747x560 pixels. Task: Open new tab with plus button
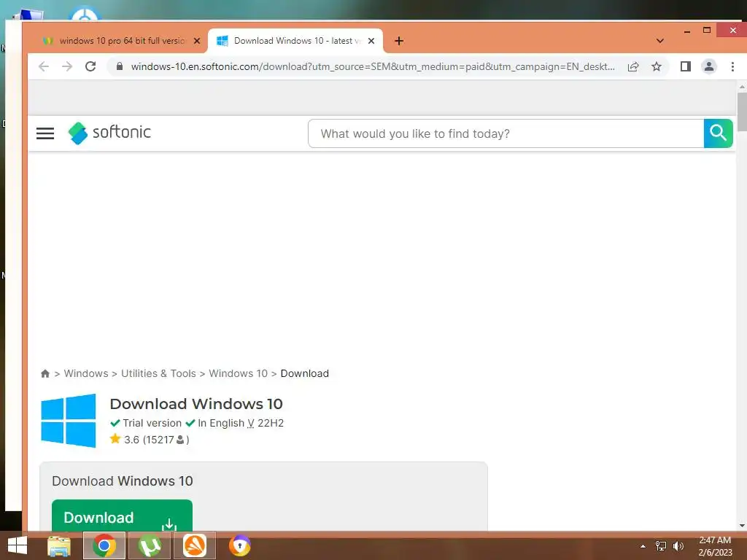pos(399,41)
